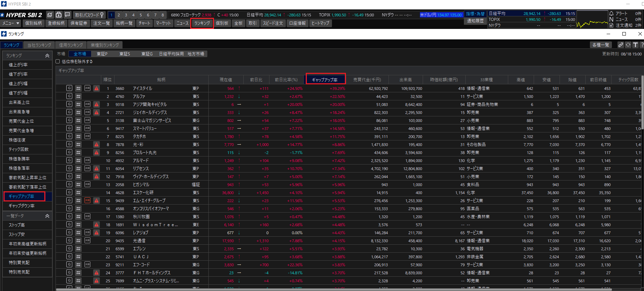Screen dimensions: 644x291
Task: Click the G icon for アイスタイル row
Action: [69, 88]
